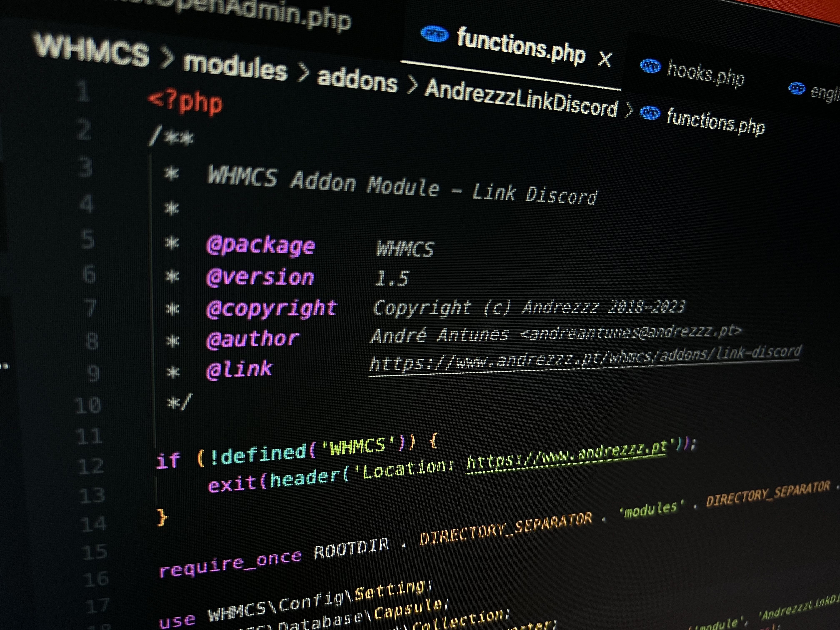This screenshot has width=840, height=630.
Task: Click the @copyright annotation
Action: tap(271, 308)
